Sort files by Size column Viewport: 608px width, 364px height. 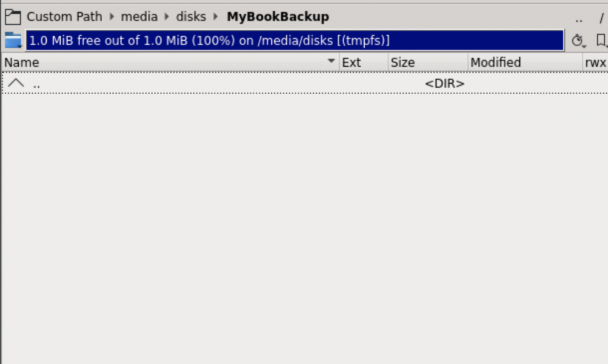coord(428,63)
